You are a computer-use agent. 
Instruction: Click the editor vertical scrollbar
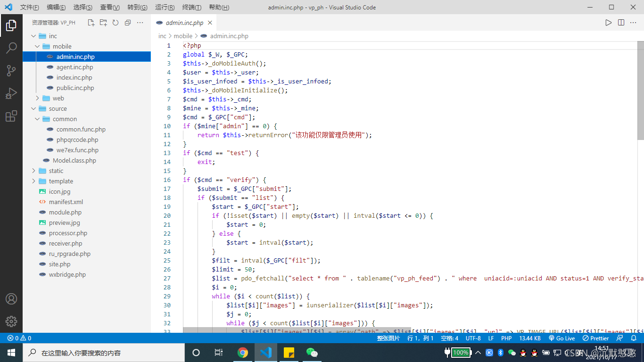(641, 90)
